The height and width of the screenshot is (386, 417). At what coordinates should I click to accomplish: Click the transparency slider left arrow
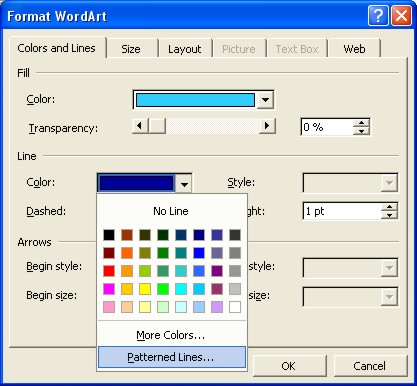point(140,126)
